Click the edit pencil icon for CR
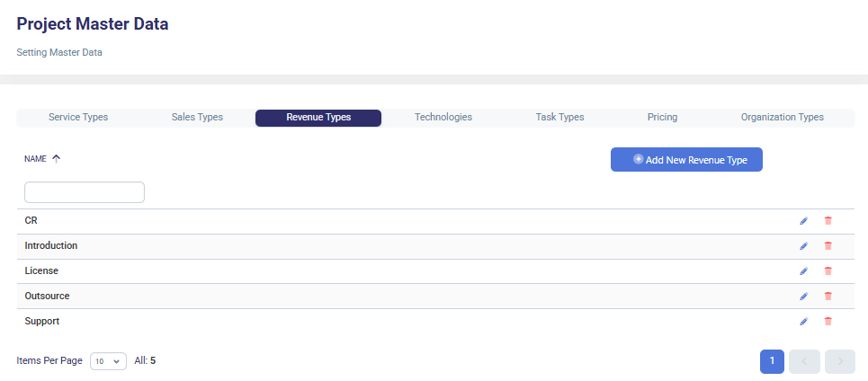 (803, 221)
